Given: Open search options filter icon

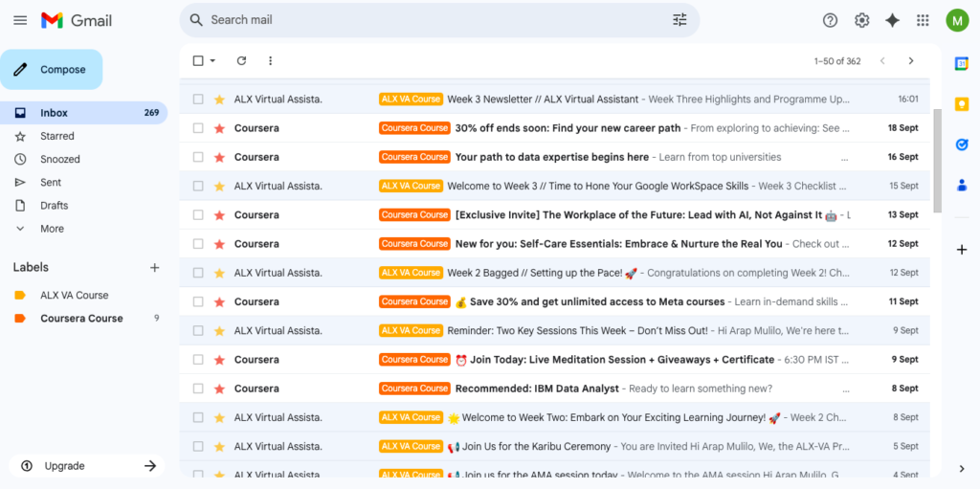Looking at the screenshot, I should [x=679, y=20].
